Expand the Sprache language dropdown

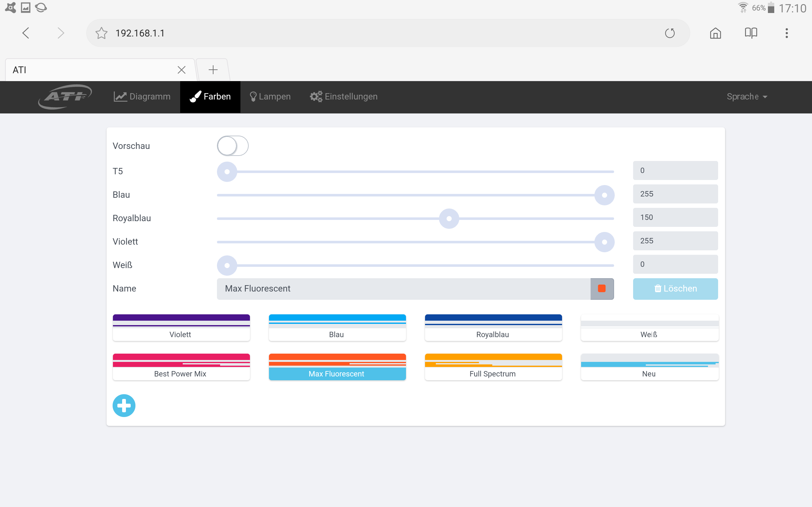click(x=747, y=97)
